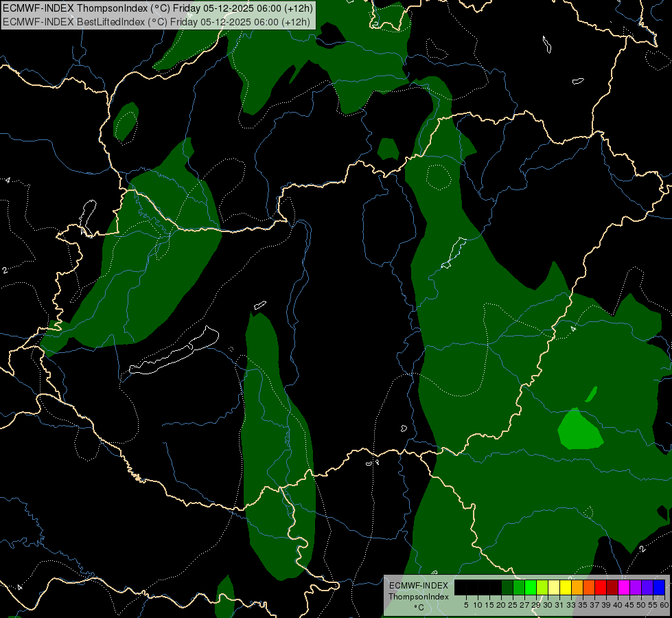The image size is (672, 618).
Task: Pick the pure yellow 31–33 legend swatch
Action: pyautogui.click(x=566, y=587)
